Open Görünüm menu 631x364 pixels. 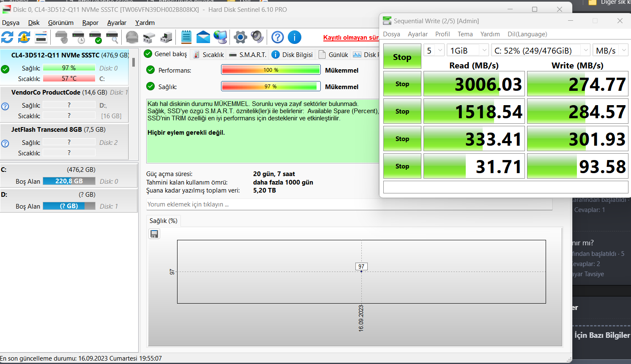pyautogui.click(x=61, y=23)
